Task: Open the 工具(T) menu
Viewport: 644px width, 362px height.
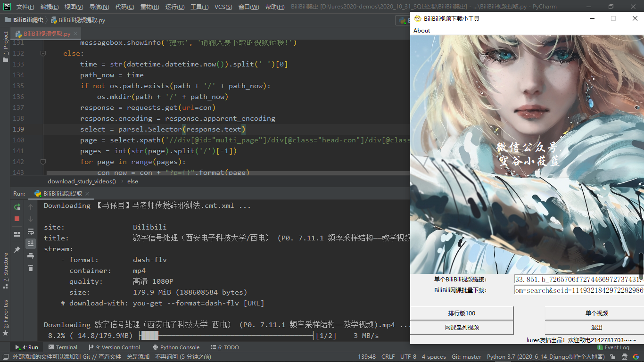Action: 200,7
